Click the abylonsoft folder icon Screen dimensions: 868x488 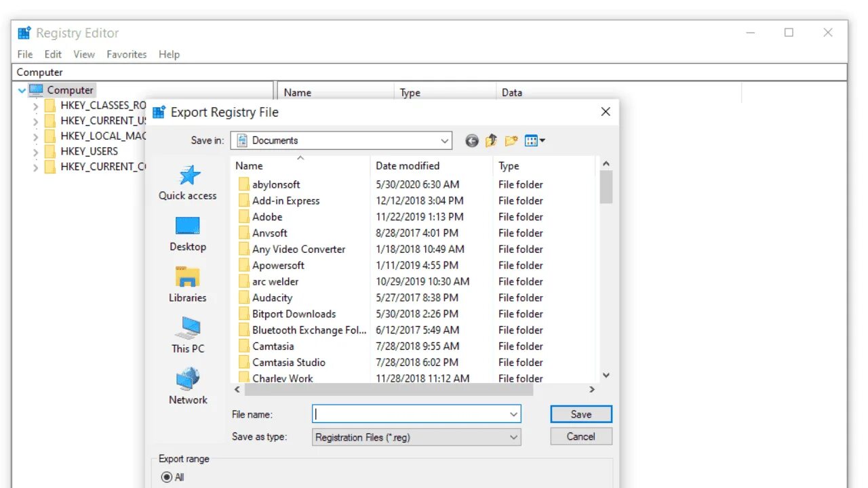tap(244, 184)
